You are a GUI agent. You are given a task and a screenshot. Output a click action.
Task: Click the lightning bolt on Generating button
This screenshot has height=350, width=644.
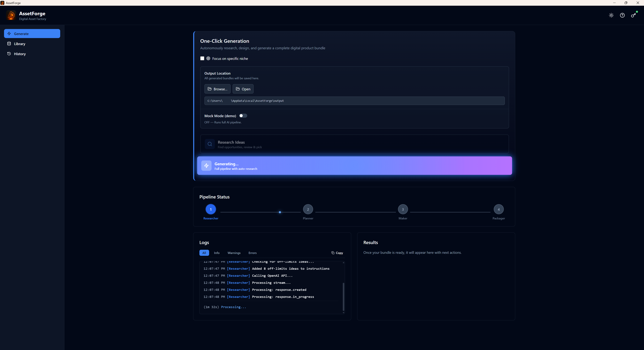206,166
